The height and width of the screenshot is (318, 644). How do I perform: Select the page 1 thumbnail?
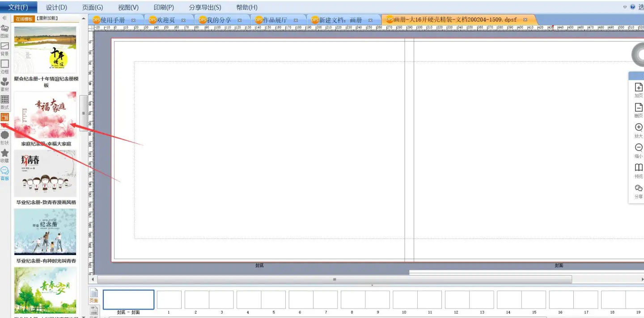point(169,300)
